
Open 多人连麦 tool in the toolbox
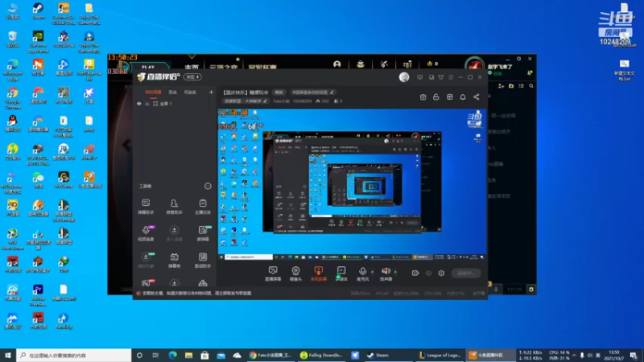(174, 233)
